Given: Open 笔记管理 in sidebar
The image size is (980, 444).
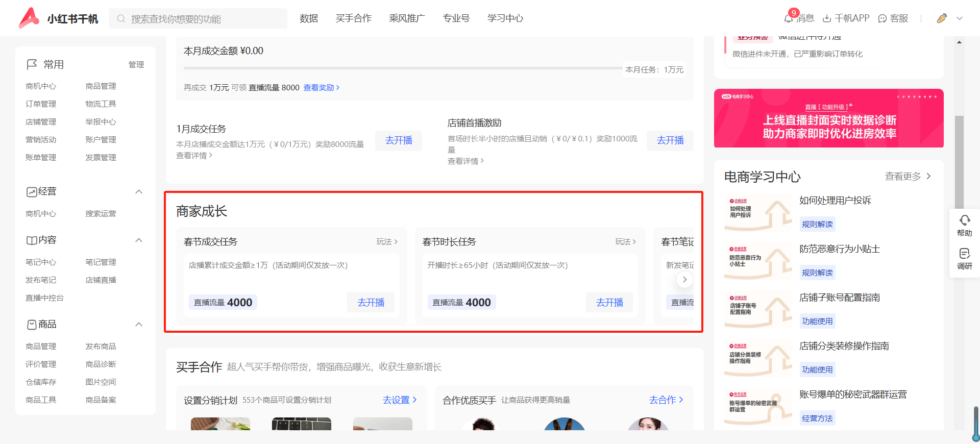Looking at the screenshot, I should click(101, 262).
